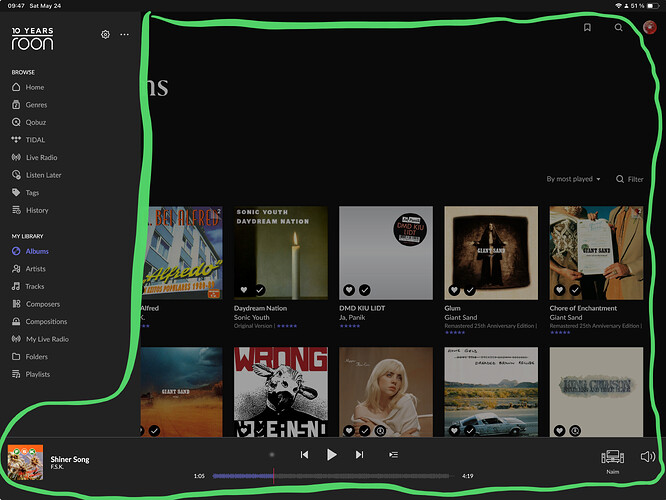
Task: Check the Wi-Fi status icon
Action: coord(618,6)
